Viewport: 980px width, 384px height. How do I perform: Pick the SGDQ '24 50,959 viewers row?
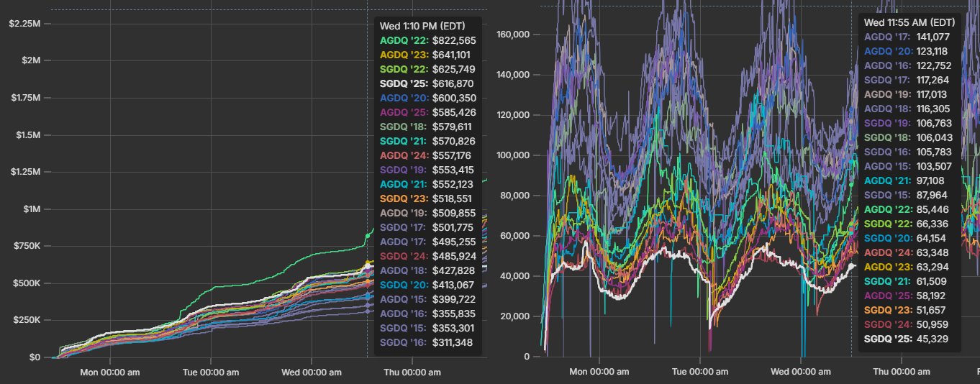pos(906,324)
